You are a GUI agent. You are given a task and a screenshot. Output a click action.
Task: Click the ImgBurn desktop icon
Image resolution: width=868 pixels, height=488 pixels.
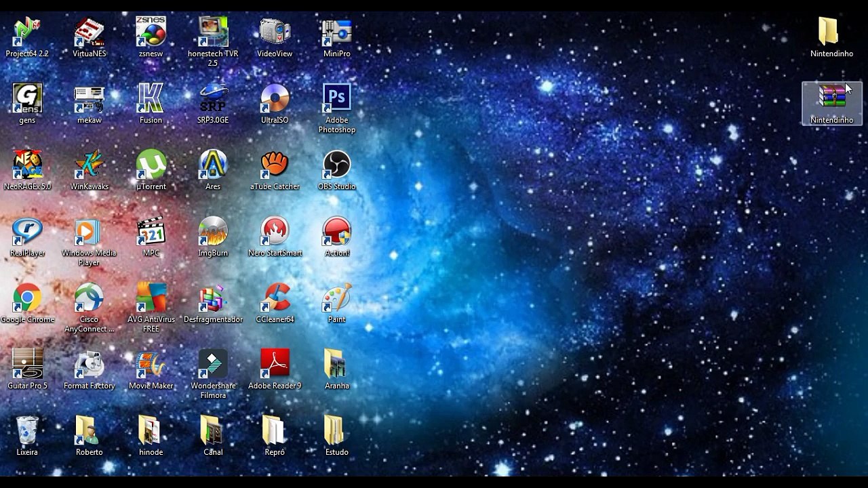point(213,232)
